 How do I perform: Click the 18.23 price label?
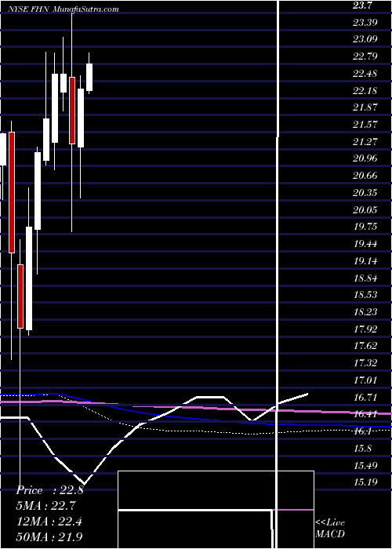[x=365, y=311]
